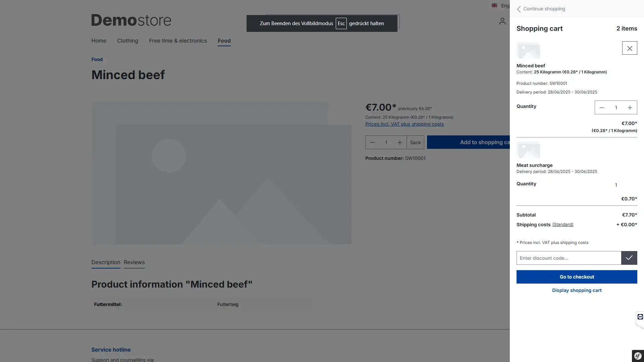Screen dimensions: 644x362
Task: Click the chat widget icon at the right edge
Action: 640,317
